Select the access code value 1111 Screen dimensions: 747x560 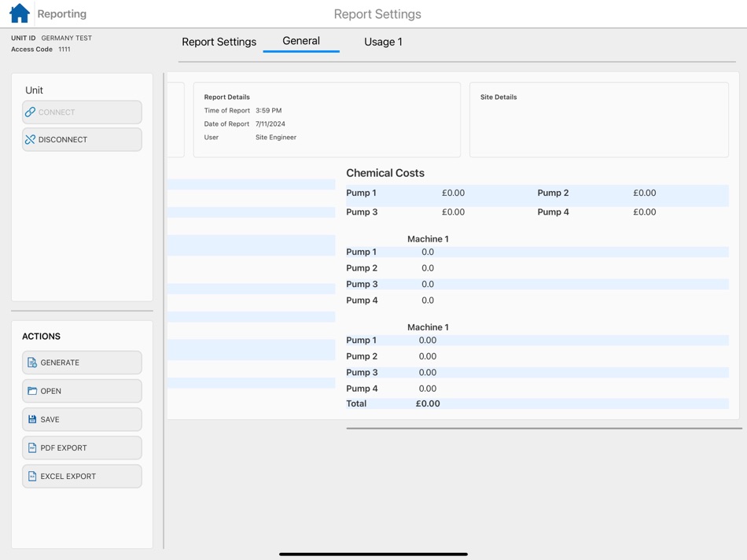point(64,49)
